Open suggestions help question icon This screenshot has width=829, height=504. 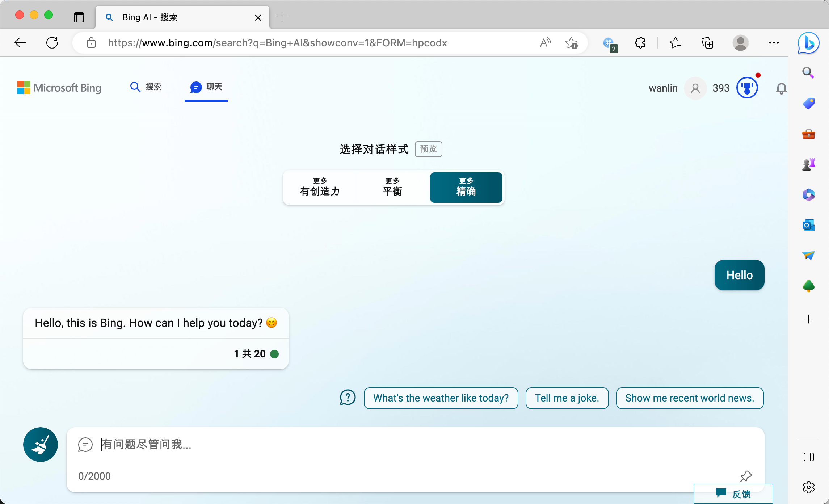pyautogui.click(x=348, y=398)
